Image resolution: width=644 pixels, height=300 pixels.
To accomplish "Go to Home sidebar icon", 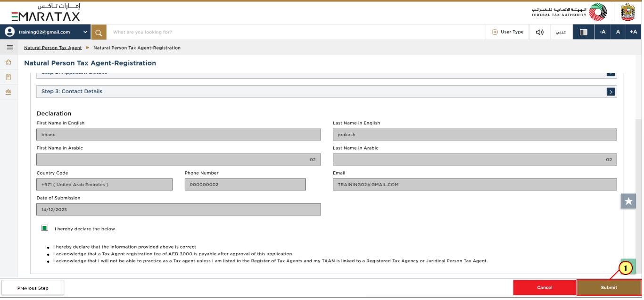I will point(8,62).
